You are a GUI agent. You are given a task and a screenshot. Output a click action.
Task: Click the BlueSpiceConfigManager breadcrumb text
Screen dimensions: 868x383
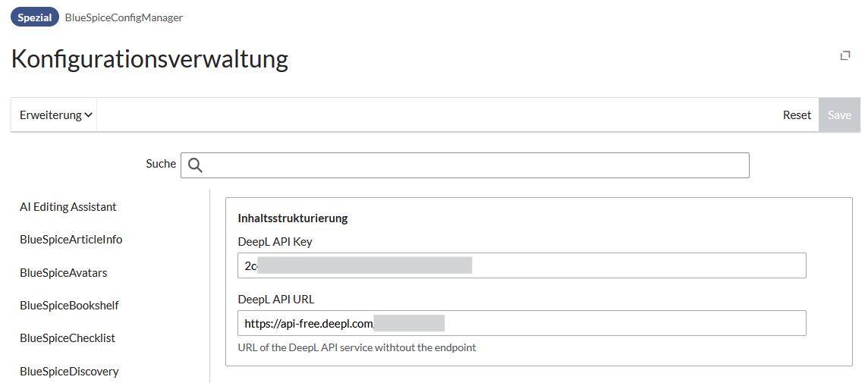click(124, 17)
